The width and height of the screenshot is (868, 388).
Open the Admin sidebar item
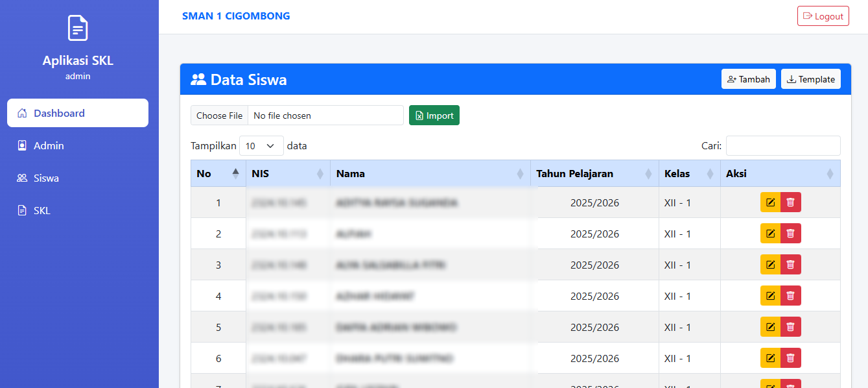(x=78, y=145)
